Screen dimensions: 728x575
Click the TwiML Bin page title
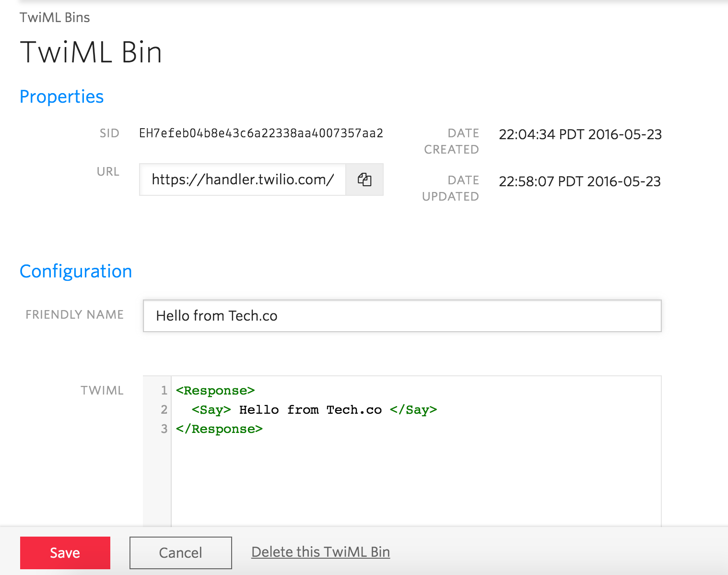[x=90, y=52]
